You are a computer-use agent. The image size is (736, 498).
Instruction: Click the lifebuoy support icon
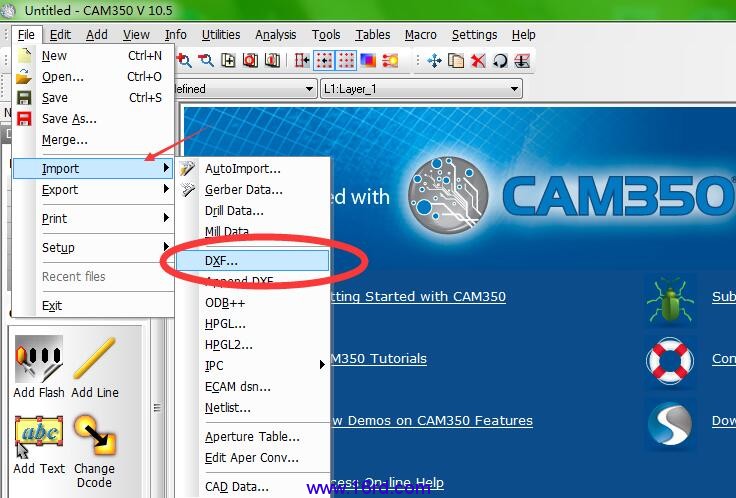669,359
